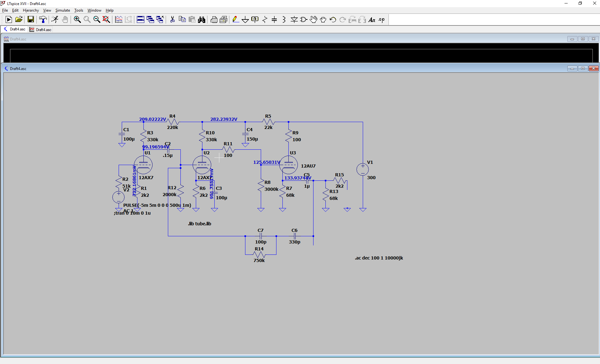600x364 pixels.
Task: Select the Text Aa tool
Action: (x=372, y=20)
